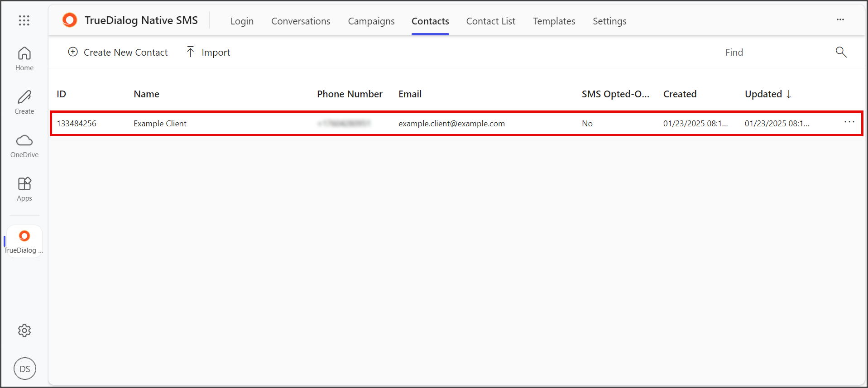Switch to the Campaigns tab
Screen dimensions: 868x388
click(x=371, y=21)
